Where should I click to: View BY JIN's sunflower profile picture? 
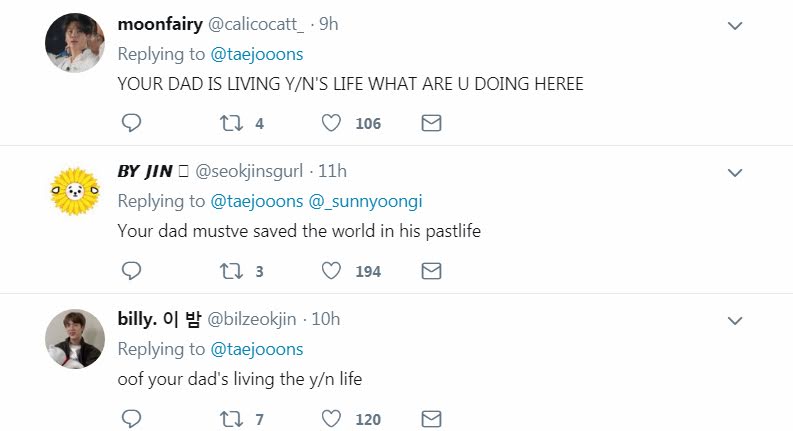(x=75, y=191)
